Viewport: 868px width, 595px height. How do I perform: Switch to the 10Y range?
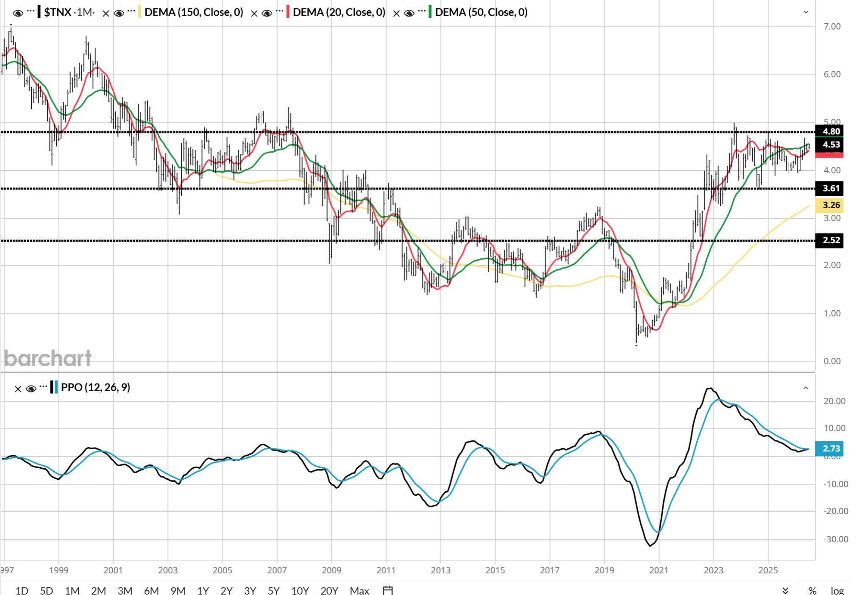(x=300, y=590)
